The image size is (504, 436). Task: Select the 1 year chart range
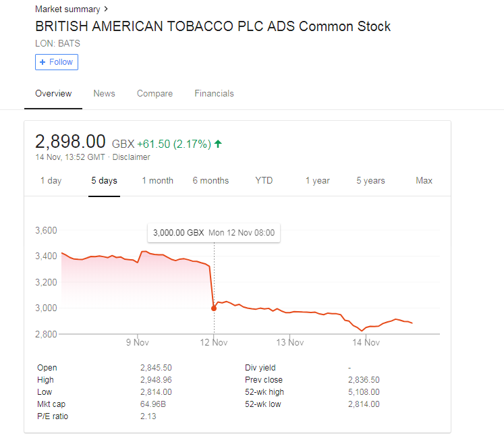pos(318,181)
